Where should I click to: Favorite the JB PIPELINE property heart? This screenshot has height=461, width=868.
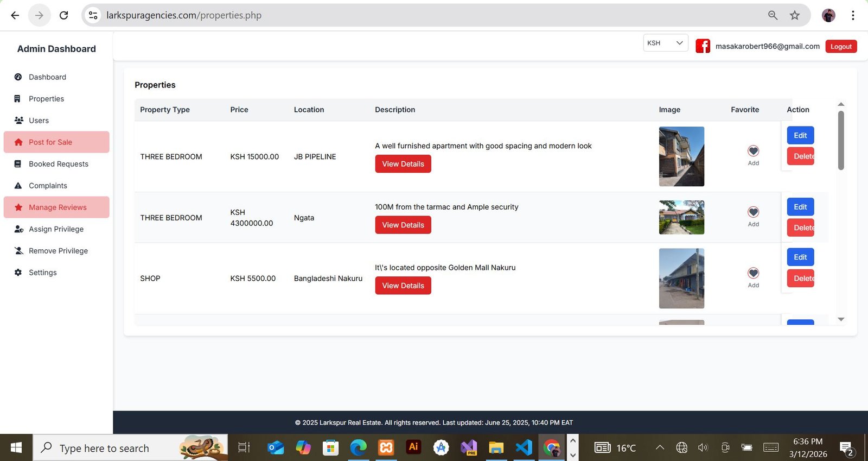[x=753, y=151]
